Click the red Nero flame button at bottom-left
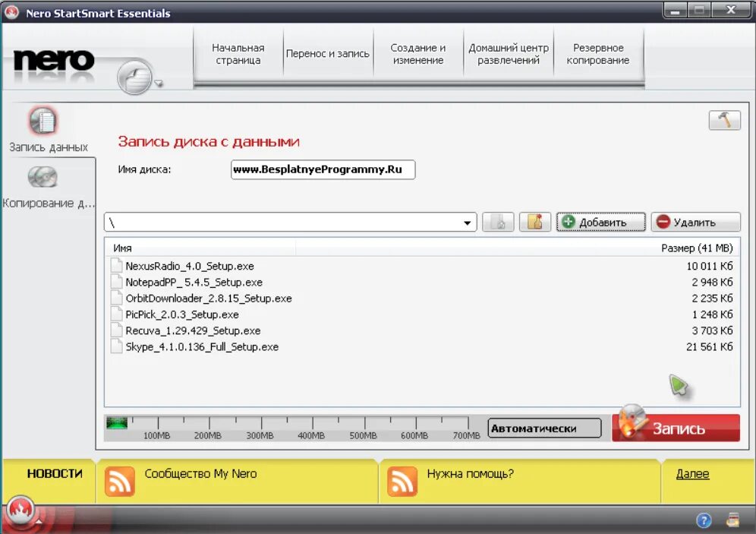This screenshot has width=756, height=534. click(20, 510)
